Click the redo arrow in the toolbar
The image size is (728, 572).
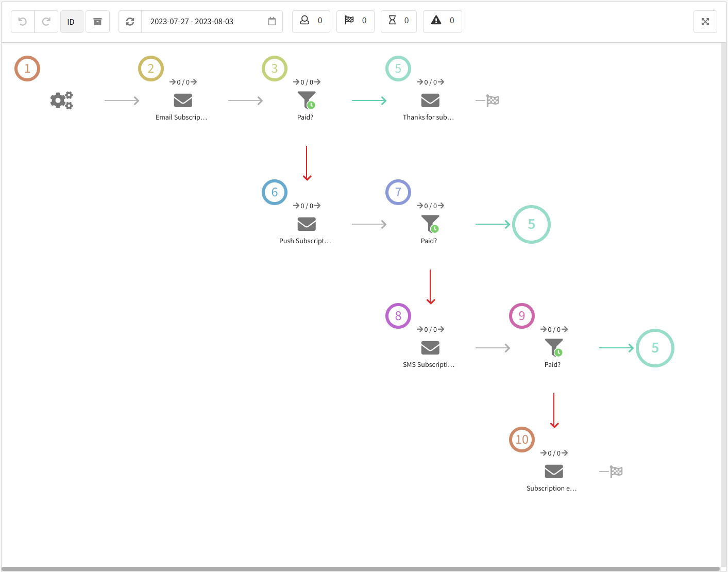46,22
